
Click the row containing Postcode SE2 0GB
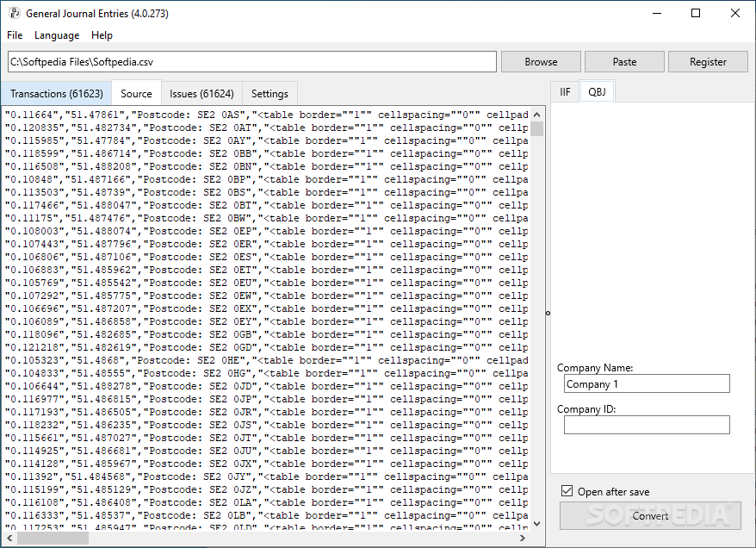(267, 335)
